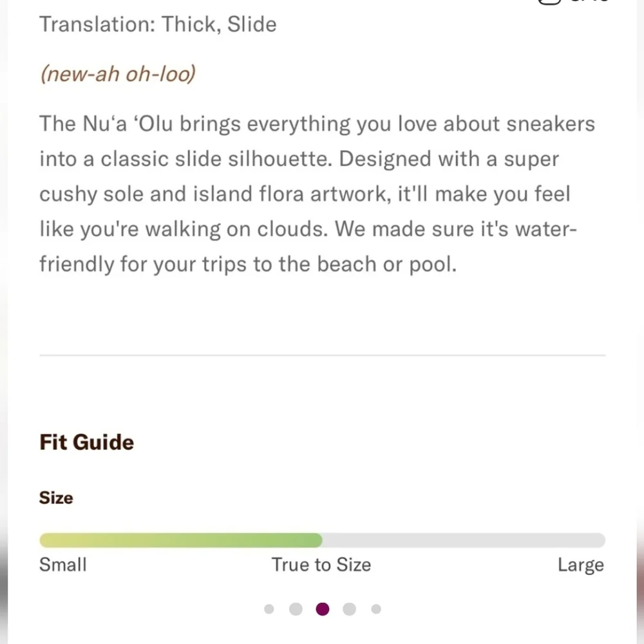Click the Small size label
This screenshot has width=644, height=644.
[x=63, y=565]
